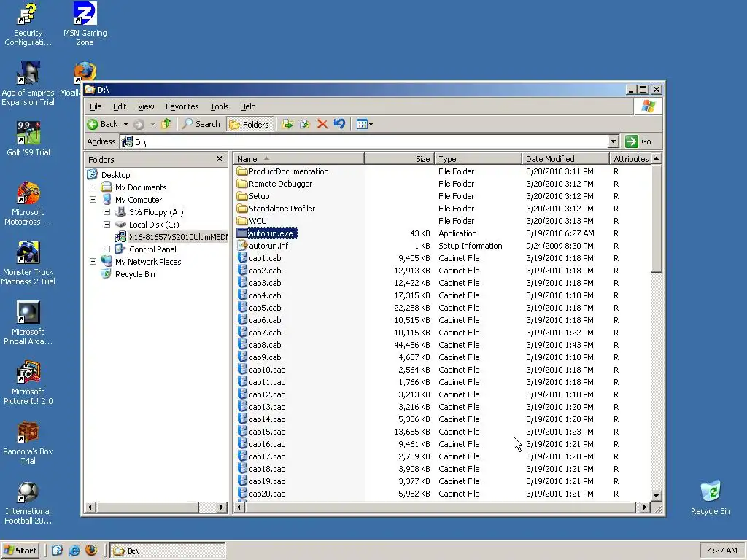This screenshot has width=747, height=560.
Task: Open the Edit menu
Action: (x=120, y=106)
